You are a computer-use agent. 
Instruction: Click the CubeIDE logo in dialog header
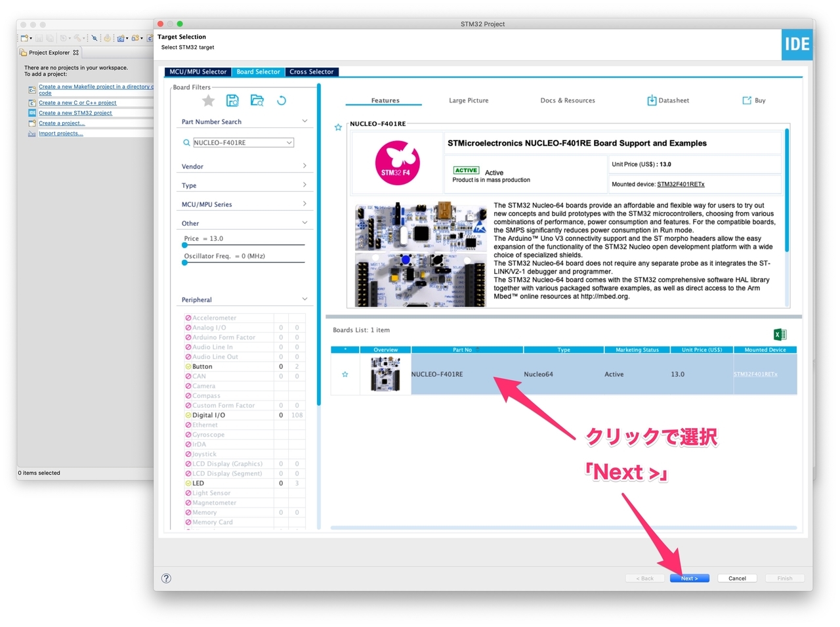(x=797, y=45)
